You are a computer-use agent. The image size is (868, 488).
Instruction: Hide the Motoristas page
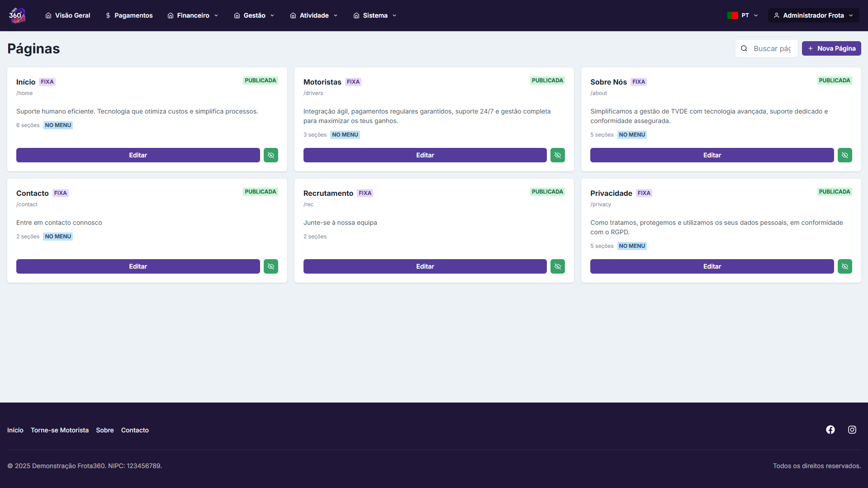pos(557,155)
